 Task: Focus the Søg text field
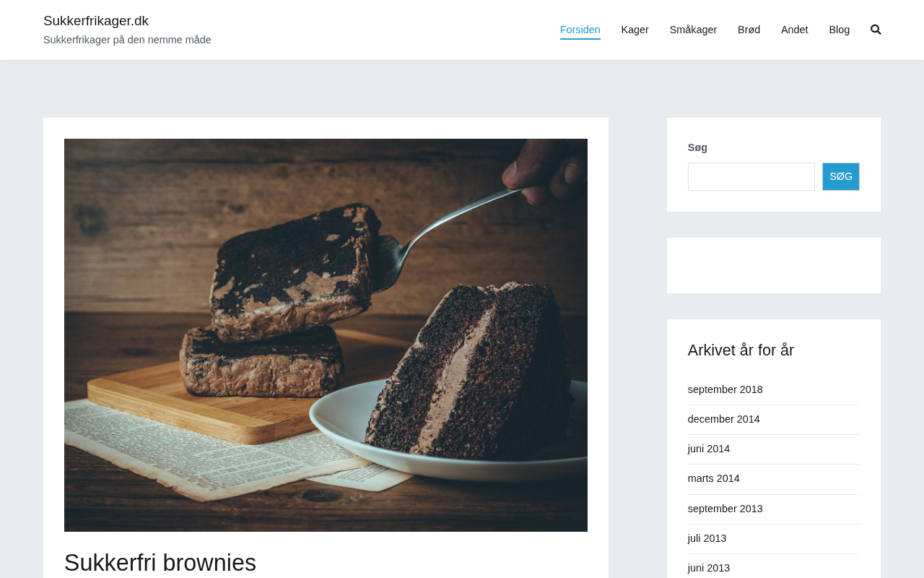click(x=751, y=176)
